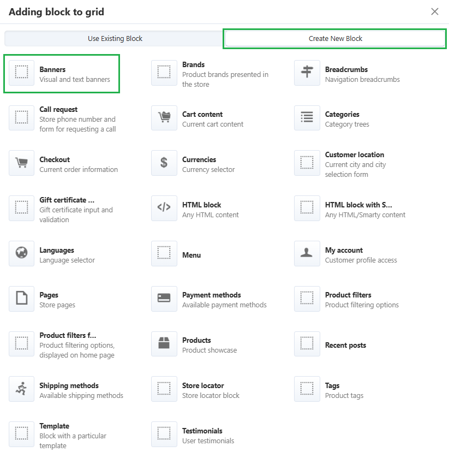The width and height of the screenshot is (449, 476).
Task: Click the 'Customer profile access' description
Action: pos(361,260)
